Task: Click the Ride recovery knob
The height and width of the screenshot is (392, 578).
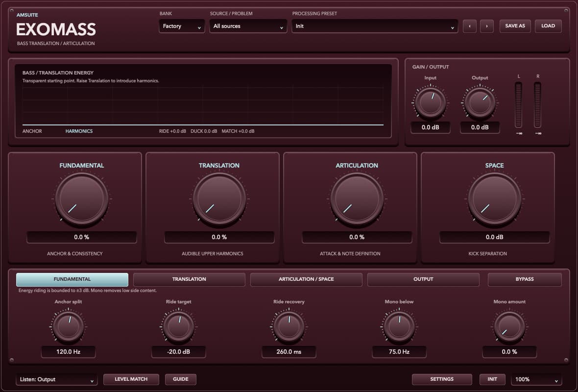Action: tap(289, 326)
